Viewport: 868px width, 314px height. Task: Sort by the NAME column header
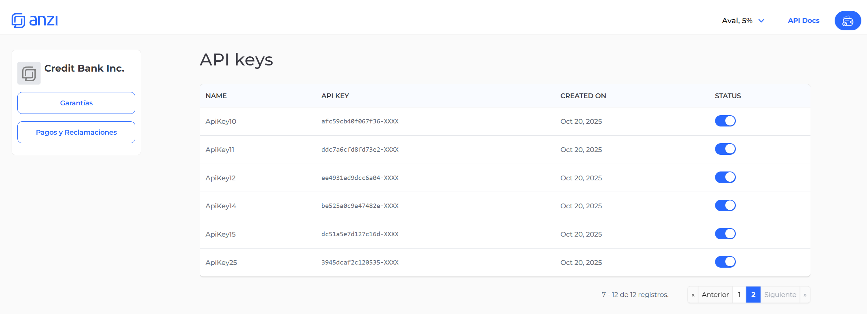(216, 96)
